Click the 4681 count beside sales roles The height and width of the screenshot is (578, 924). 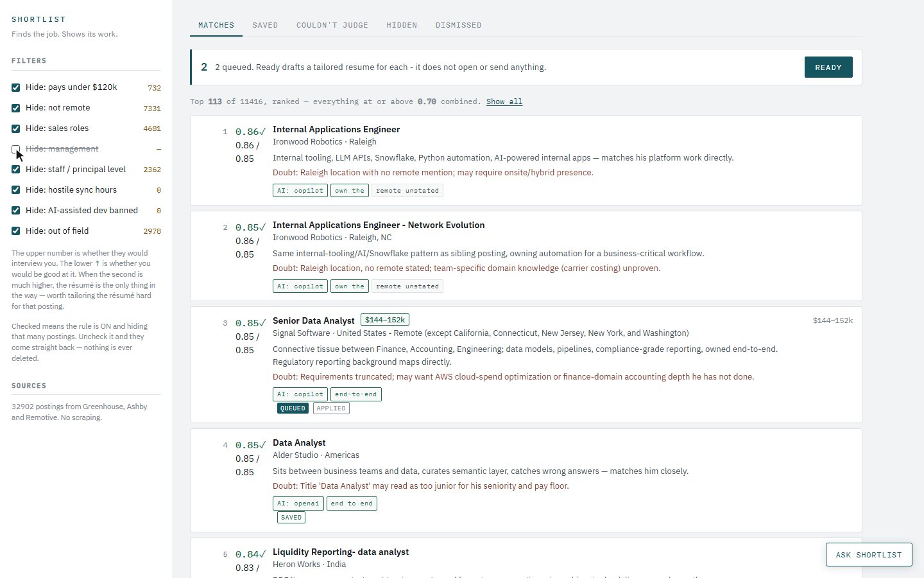[x=152, y=128]
